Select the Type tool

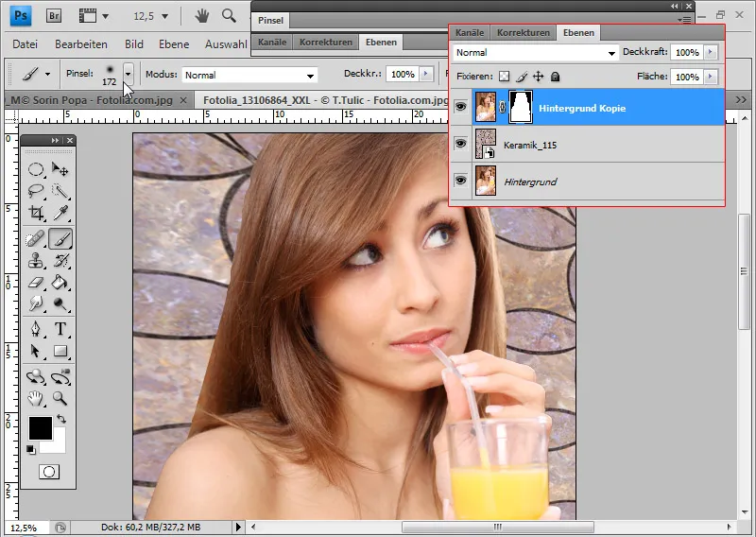[x=60, y=329]
